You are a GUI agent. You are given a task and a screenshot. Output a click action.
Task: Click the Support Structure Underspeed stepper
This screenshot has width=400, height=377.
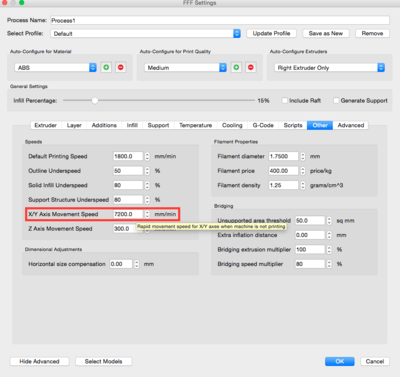click(147, 200)
